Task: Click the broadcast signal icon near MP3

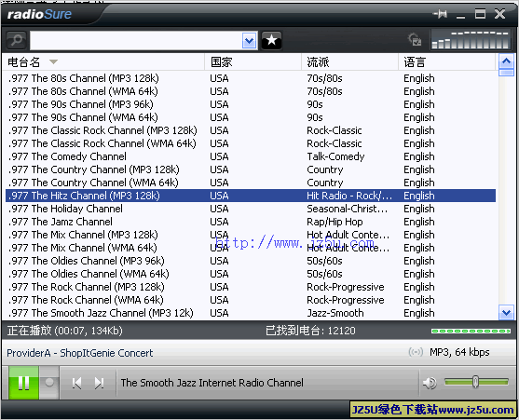Action: pos(416,352)
